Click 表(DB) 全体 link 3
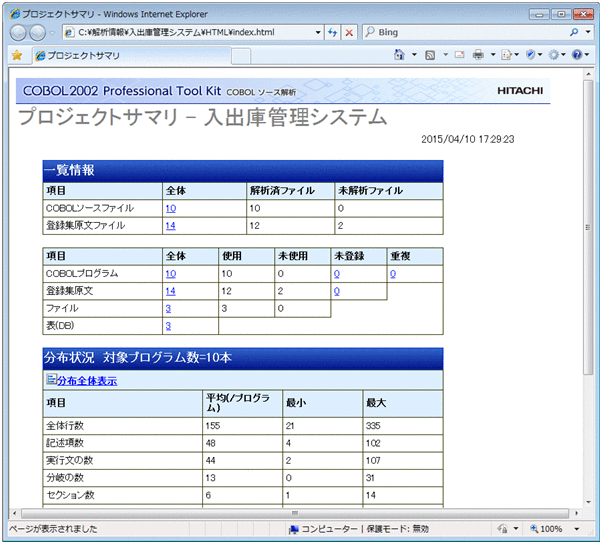 point(168,326)
